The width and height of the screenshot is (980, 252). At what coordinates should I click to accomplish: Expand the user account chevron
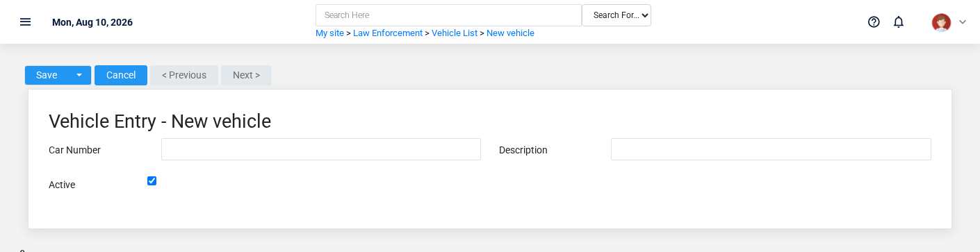point(963,22)
